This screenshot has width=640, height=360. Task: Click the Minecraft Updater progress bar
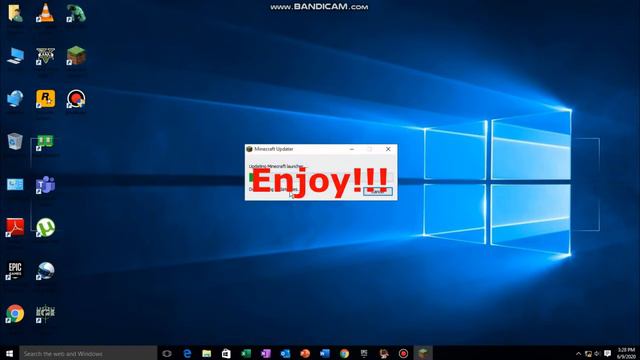click(x=321, y=177)
